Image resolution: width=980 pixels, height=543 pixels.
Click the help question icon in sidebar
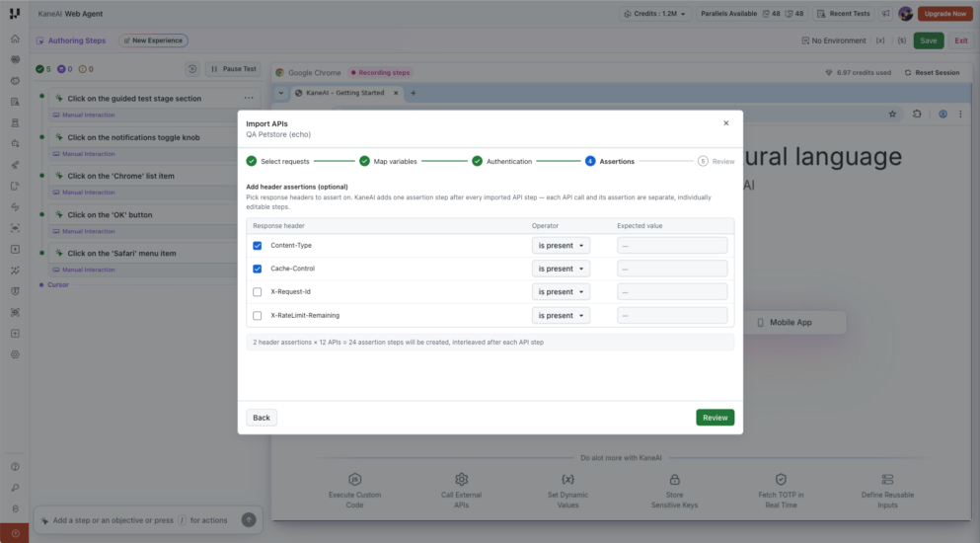click(15, 467)
